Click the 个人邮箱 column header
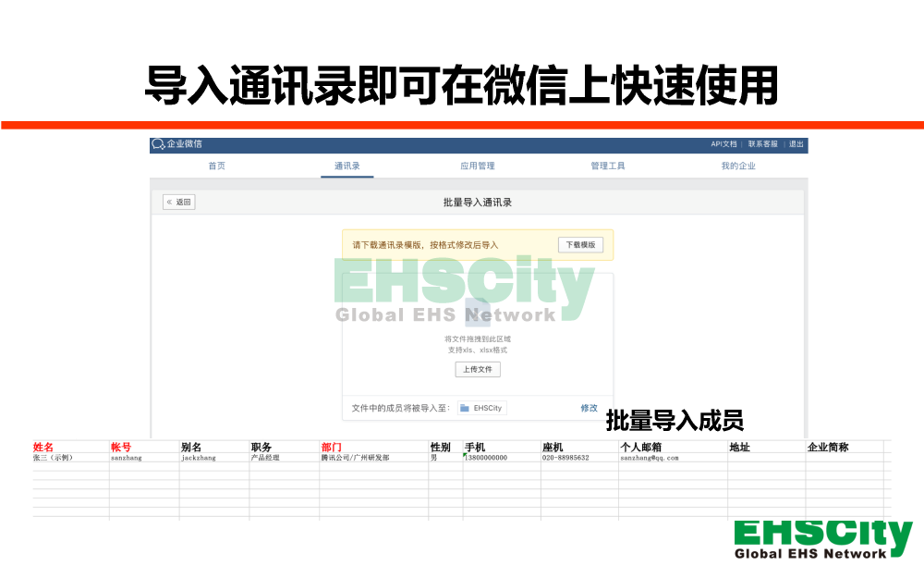Image resolution: width=924 pixels, height=578 pixels. coord(640,447)
